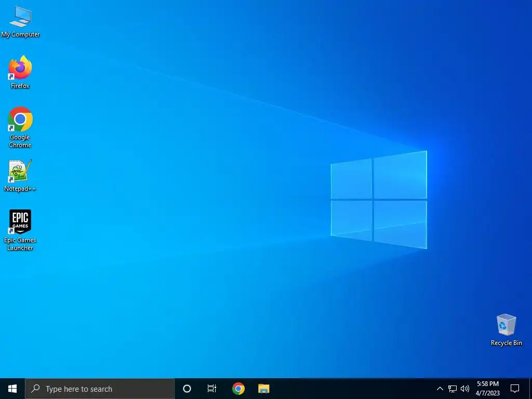532x399 pixels.
Task: Click the Type here to search box
Action: click(x=100, y=389)
